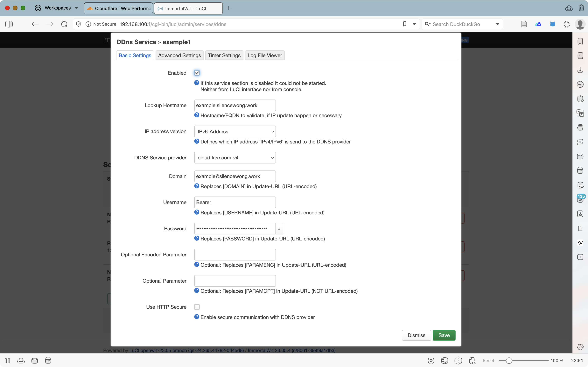Click the sidebar translate panel icon
The height and width of the screenshot is (367, 588).
click(x=580, y=113)
